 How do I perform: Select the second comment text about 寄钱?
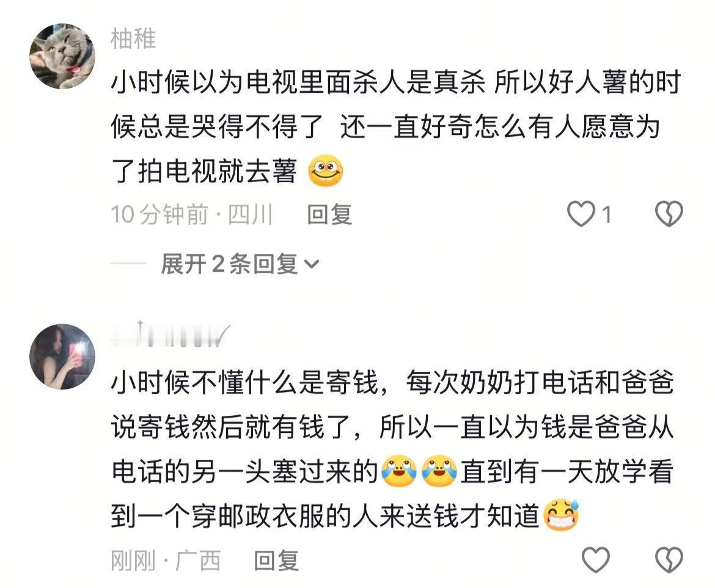point(392,449)
